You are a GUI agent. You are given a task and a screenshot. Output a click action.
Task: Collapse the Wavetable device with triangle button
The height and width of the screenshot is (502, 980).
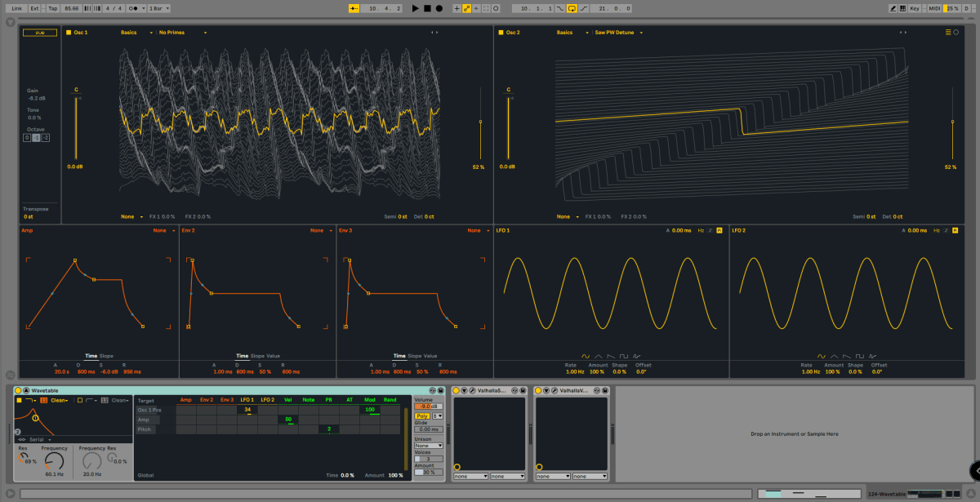click(25, 391)
